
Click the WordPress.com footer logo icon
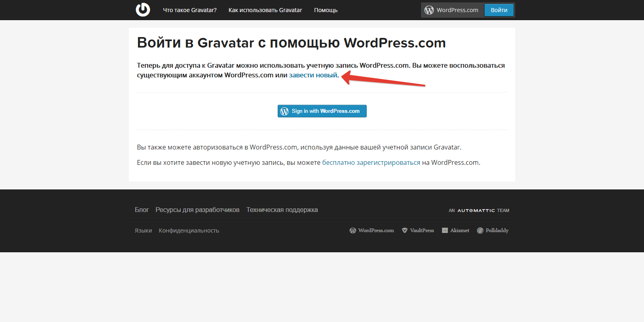353,231
